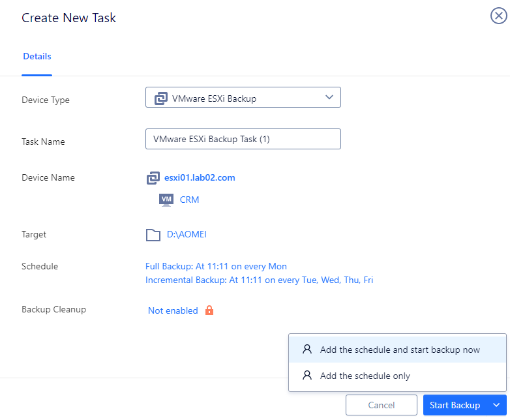This screenshot has width=510, height=420.
Task: Click the Cancel button
Action: click(382, 405)
